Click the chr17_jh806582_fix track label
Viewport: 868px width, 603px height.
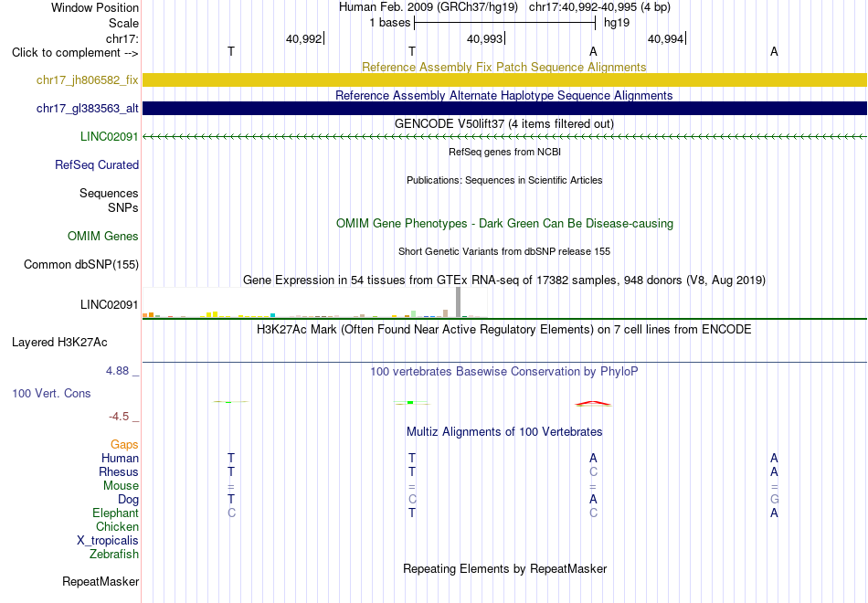click(88, 80)
